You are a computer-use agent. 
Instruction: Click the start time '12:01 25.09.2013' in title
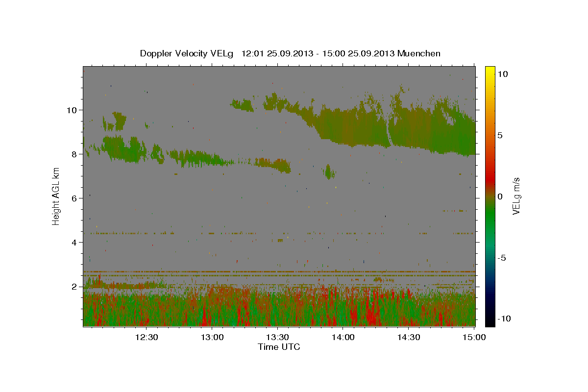(x=276, y=53)
